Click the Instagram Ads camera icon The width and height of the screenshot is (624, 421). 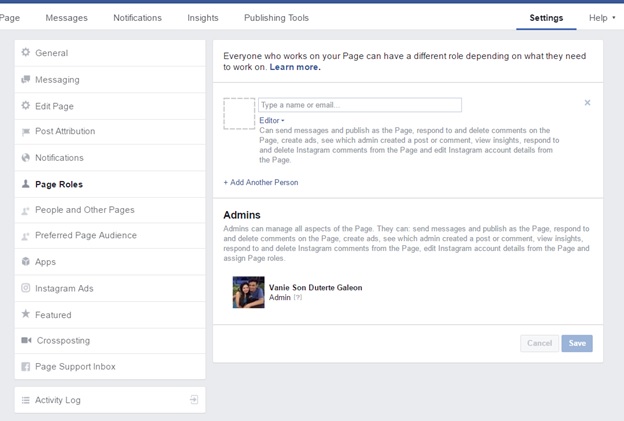(25, 288)
